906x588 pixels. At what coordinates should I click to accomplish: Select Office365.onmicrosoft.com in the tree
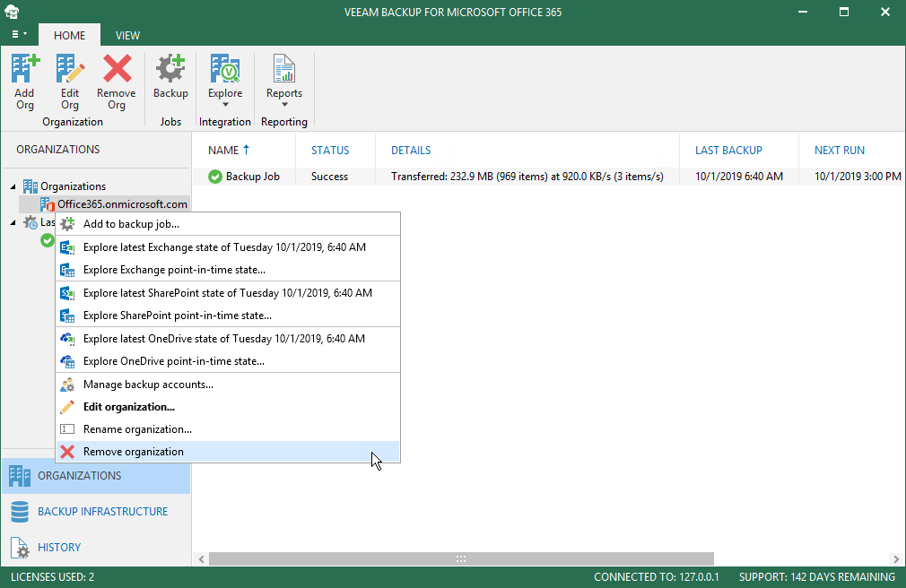click(x=122, y=203)
